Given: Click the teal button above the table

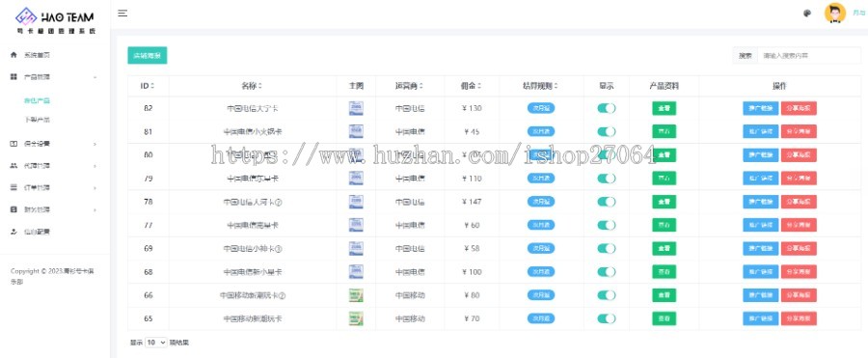Looking at the screenshot, I should (x=148, y=55).
